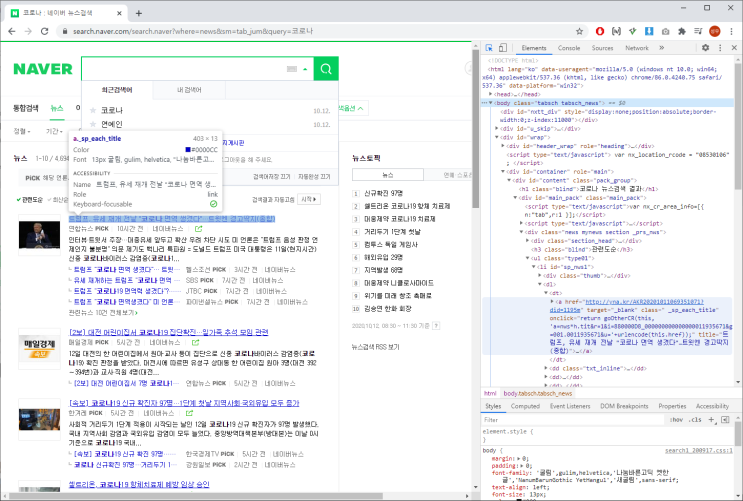Open the [속보] 코로나19 신규 확진자 97명 headline
Image resolution: width=743 pixels, height=501 pixels.
[x=184, y=403]
